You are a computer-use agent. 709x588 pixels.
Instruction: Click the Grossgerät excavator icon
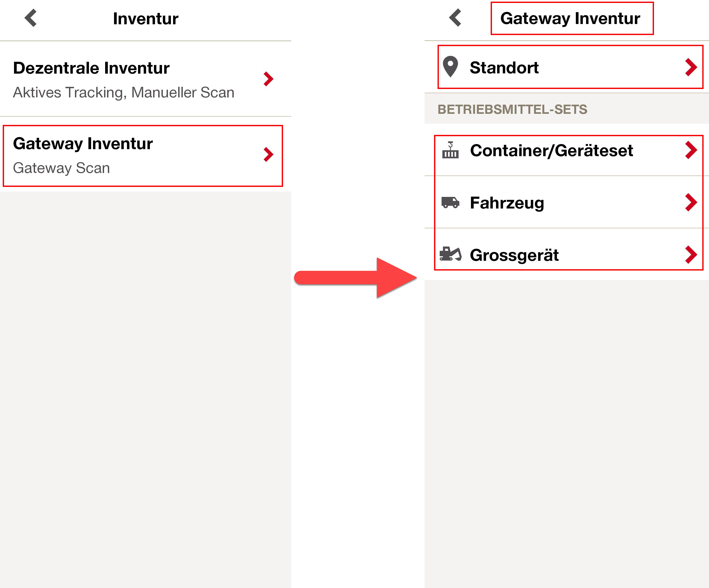click(450, 254)
